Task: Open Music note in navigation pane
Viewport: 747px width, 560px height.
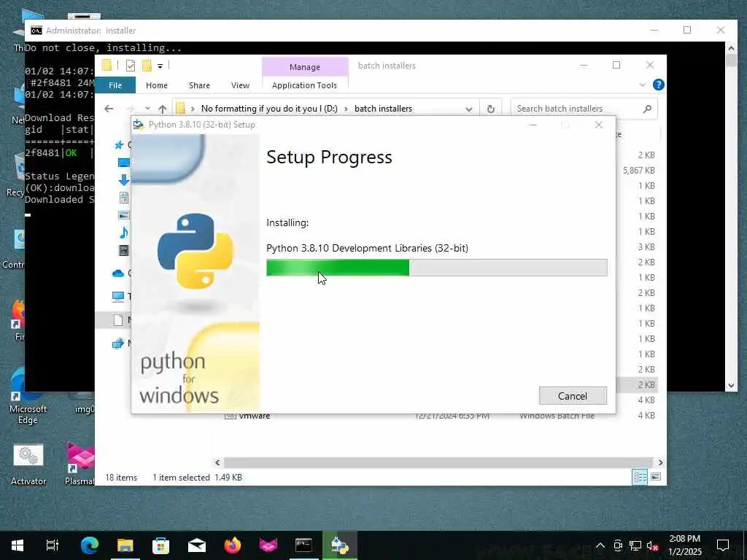Action: click(x=123, y=233)
